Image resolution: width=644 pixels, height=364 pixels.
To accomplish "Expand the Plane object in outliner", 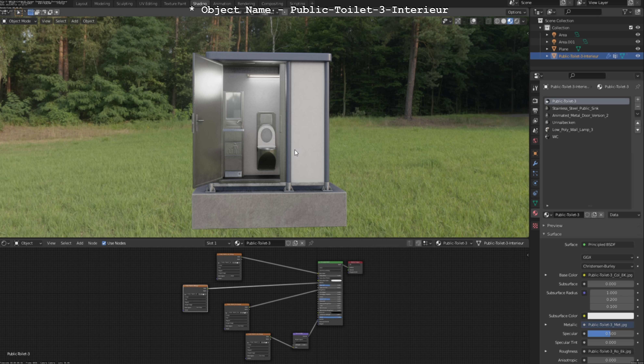I will pyautogui.click(x=547, y=49).
